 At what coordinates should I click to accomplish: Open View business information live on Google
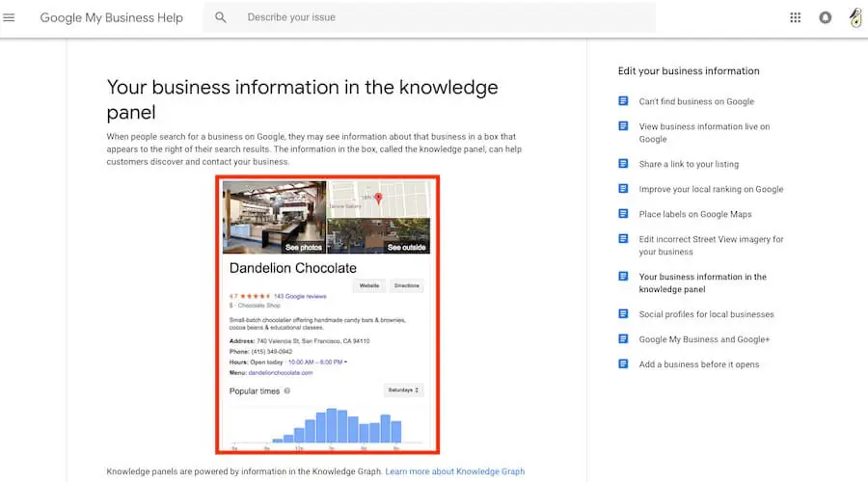coord(704,133)
